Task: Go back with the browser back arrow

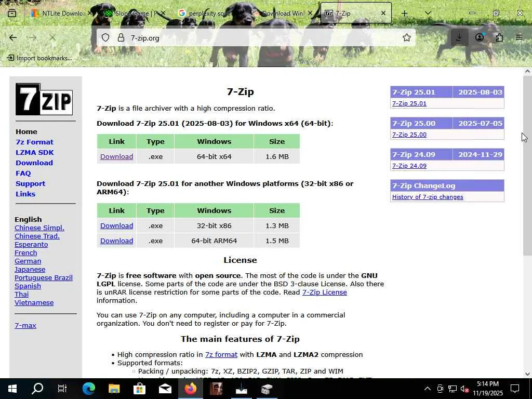Action: [x=13, y=37]
